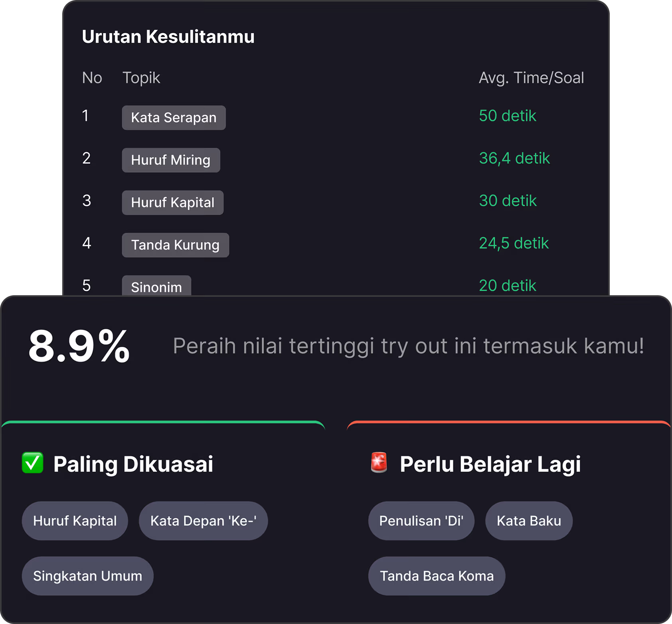Click the green checkmark icon
Viewport: 672px width, 624px height.
coord(32,463)
